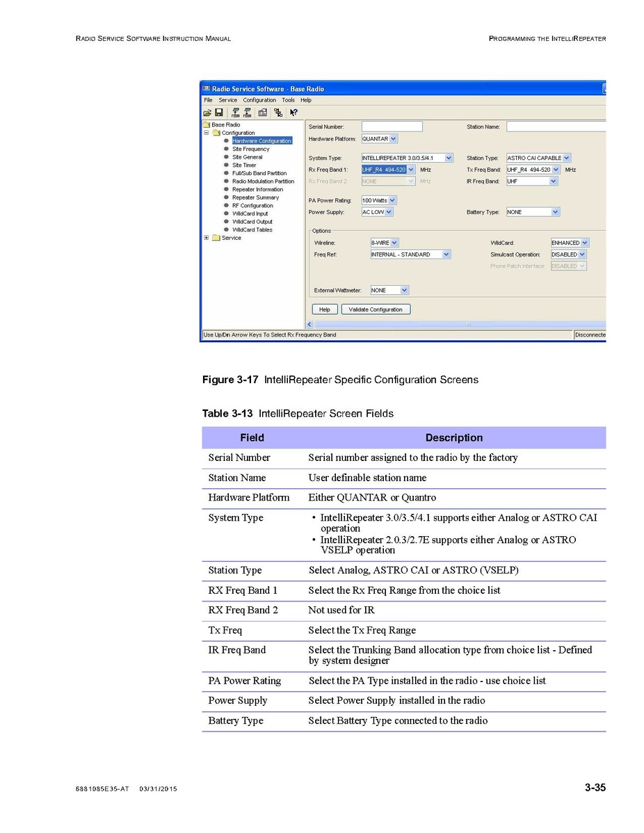Select Site Frequency in the tree

(250, 149)
